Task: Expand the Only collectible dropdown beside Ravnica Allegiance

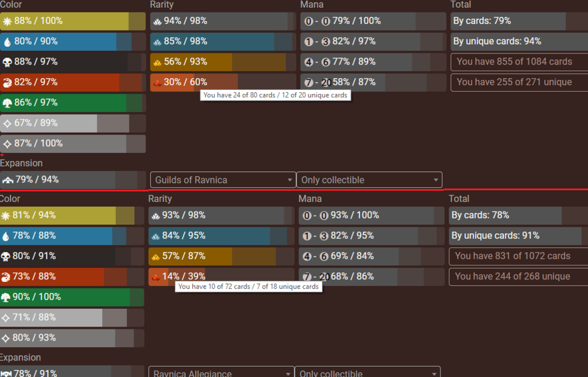Action: 367,373
